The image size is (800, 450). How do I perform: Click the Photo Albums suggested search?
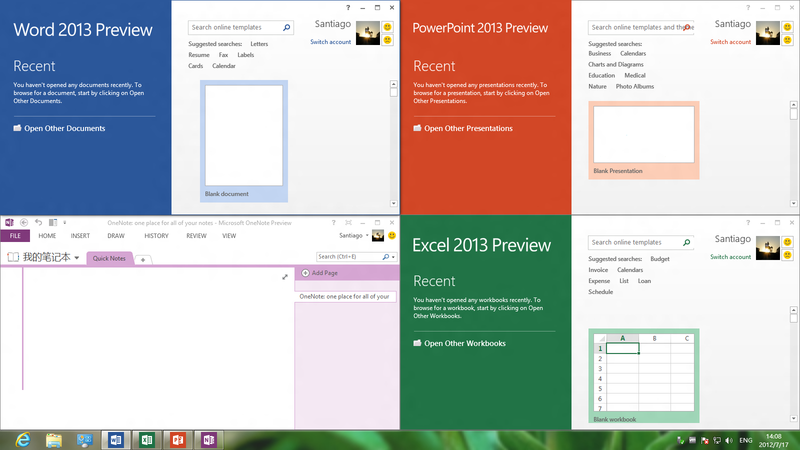635,86
